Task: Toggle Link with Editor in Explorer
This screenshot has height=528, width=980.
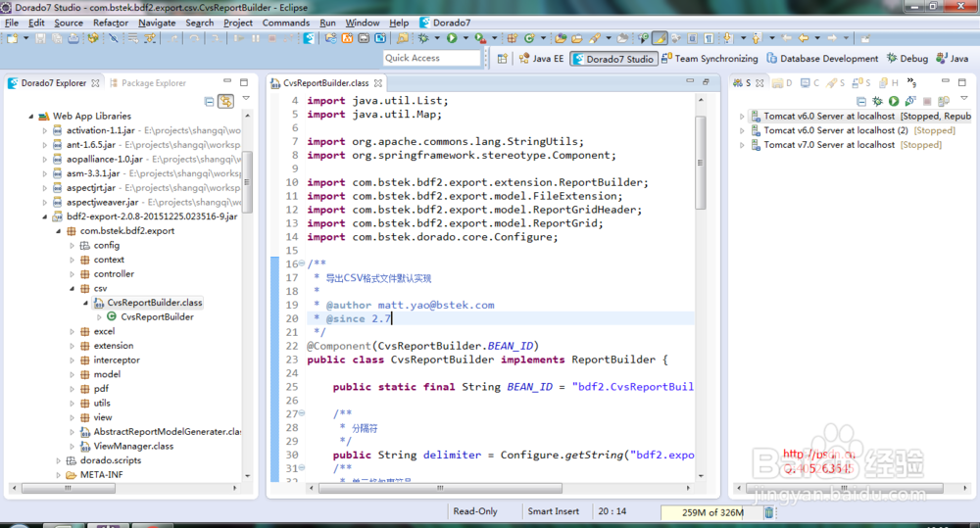Action: pyautogui.click(x=225, y=101)
